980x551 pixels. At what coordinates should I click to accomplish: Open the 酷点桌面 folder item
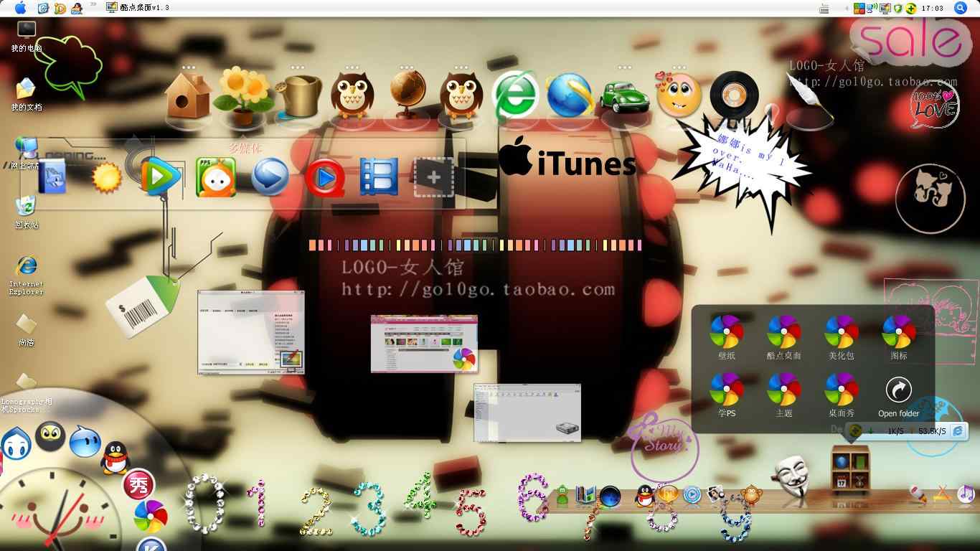click(783, 338)
